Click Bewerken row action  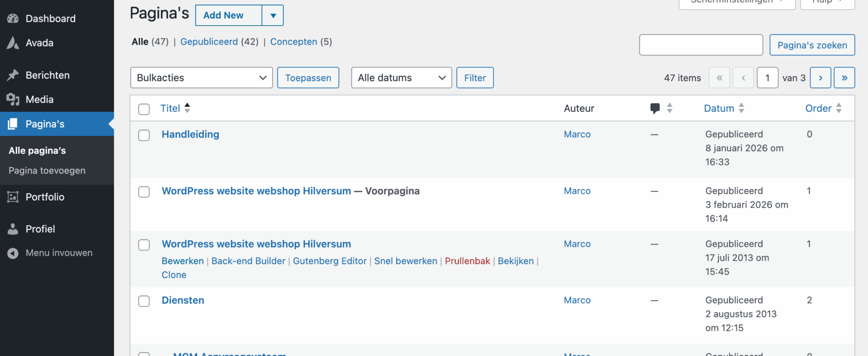click(183, 261)
